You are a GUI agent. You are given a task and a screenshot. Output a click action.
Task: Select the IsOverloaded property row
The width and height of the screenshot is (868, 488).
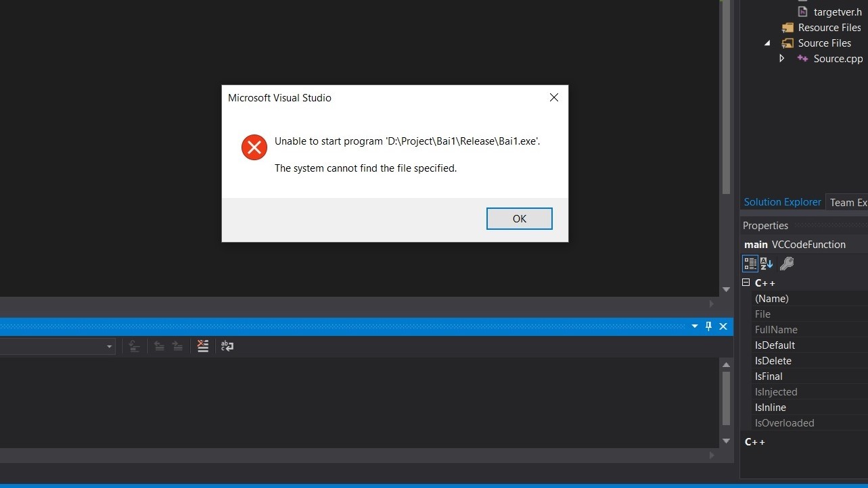click(810, 422)
